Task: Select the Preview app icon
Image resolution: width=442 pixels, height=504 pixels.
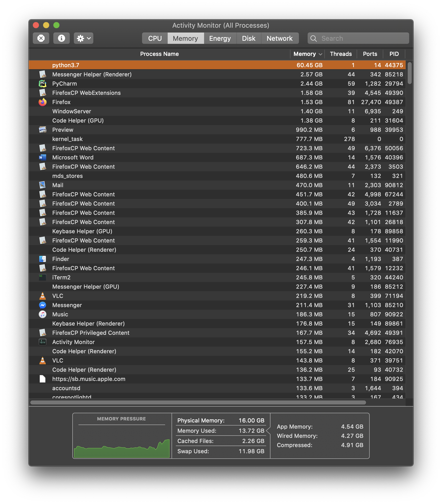Action: [x=42, y=130]
